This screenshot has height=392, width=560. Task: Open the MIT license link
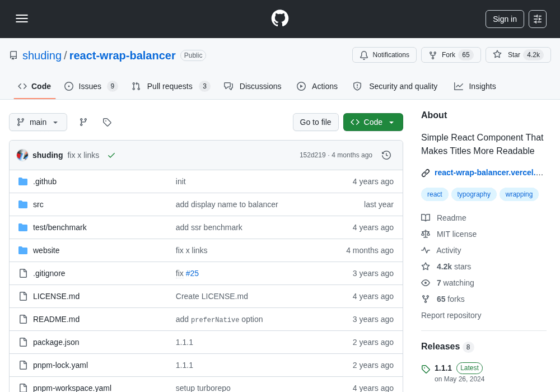456,234
